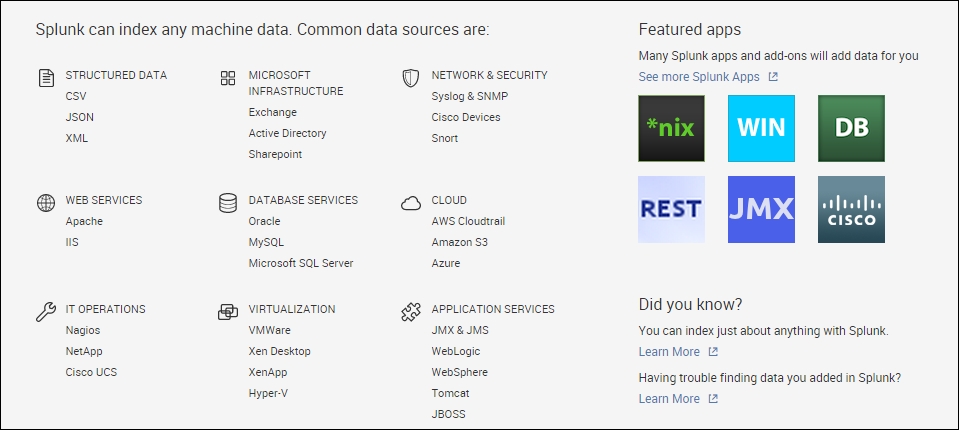Image resolution: width=959 pixels, height=430 pixels.
Task: Choose Syslog & SNMP data source
Action: [x=470, y=96]
